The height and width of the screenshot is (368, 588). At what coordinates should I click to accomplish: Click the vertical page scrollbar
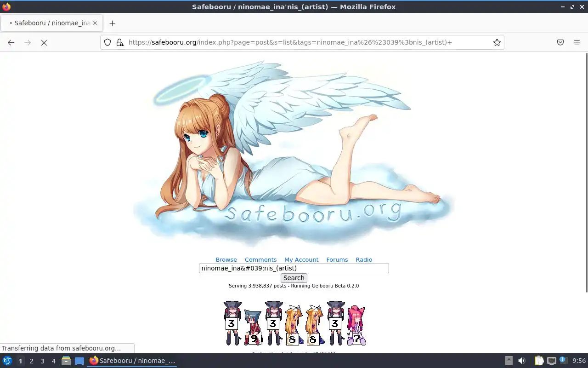[586, 172]
